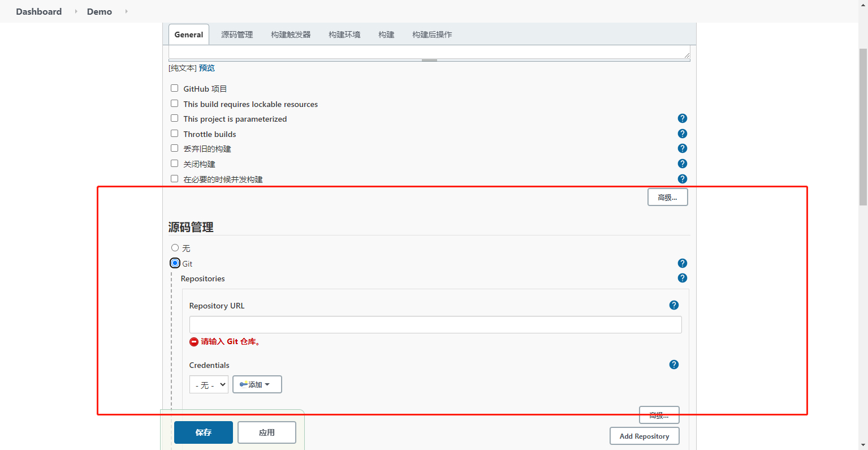Screen dimensions: 868x450
Task: Switch to the General tab
Action: pyautogui.click(x=189, y=35)
